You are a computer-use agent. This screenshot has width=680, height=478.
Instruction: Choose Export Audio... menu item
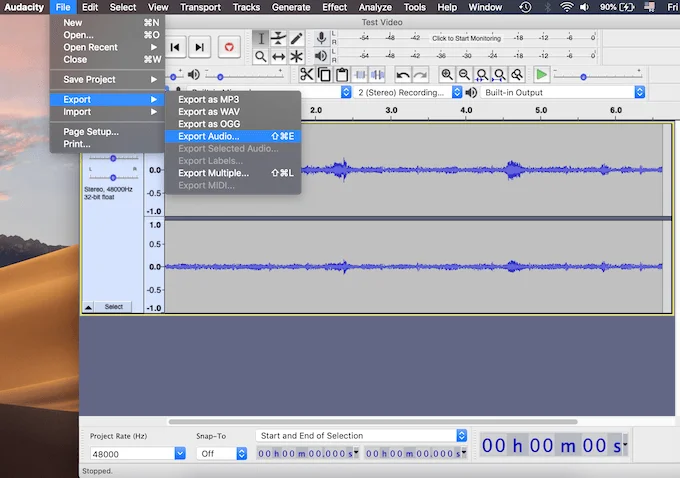click(x=233, y=136)
